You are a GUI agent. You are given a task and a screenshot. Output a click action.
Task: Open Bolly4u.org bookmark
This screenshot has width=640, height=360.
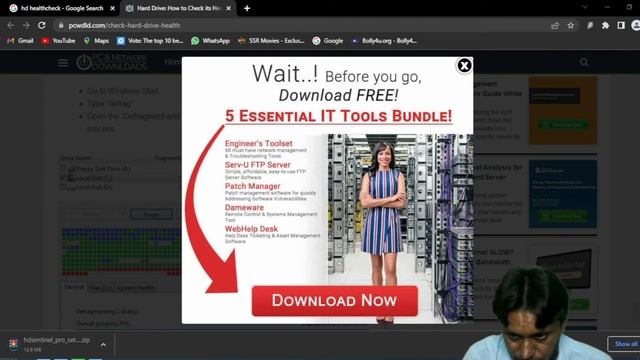(384, 41)
